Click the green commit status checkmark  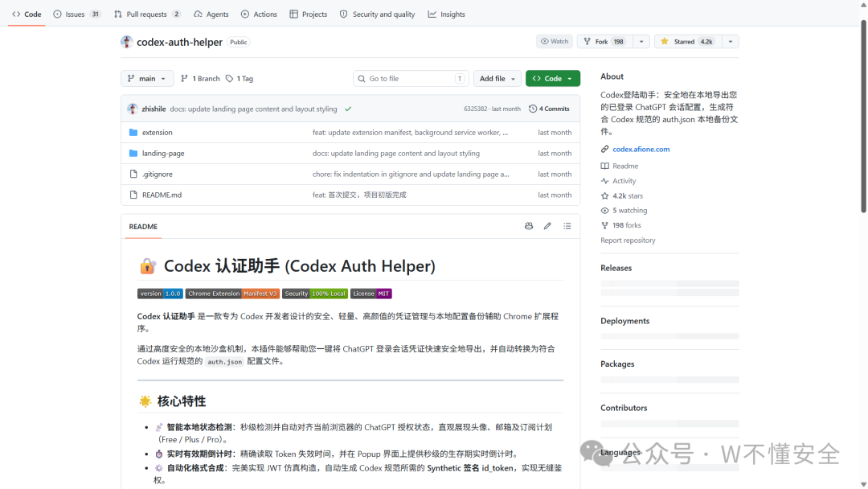point(348,109)
